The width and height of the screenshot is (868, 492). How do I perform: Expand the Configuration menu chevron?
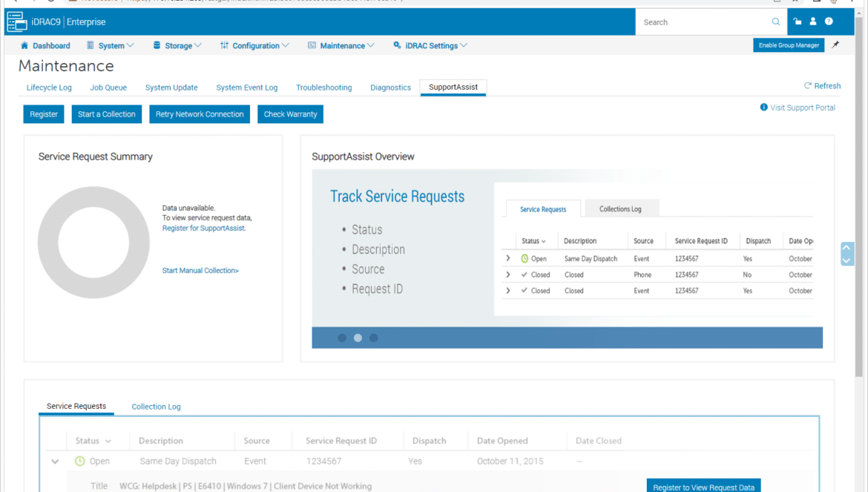pos(285,45)
